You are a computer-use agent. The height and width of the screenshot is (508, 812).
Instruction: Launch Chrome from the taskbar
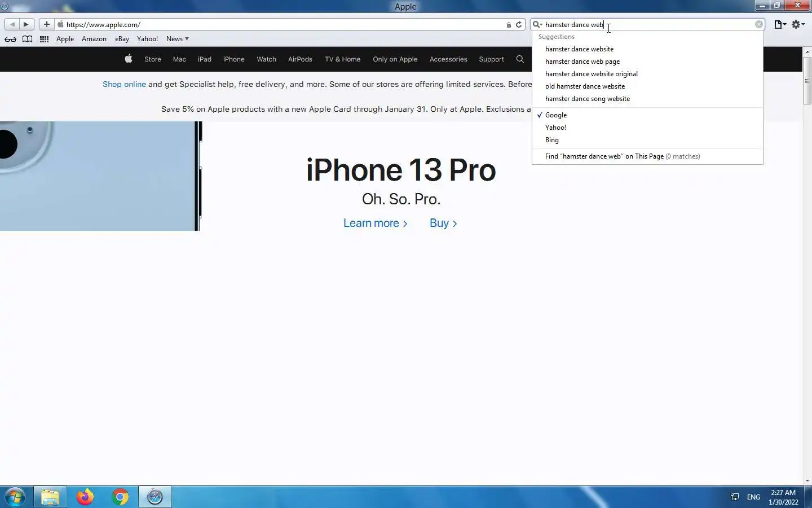[x=120, y=497]
